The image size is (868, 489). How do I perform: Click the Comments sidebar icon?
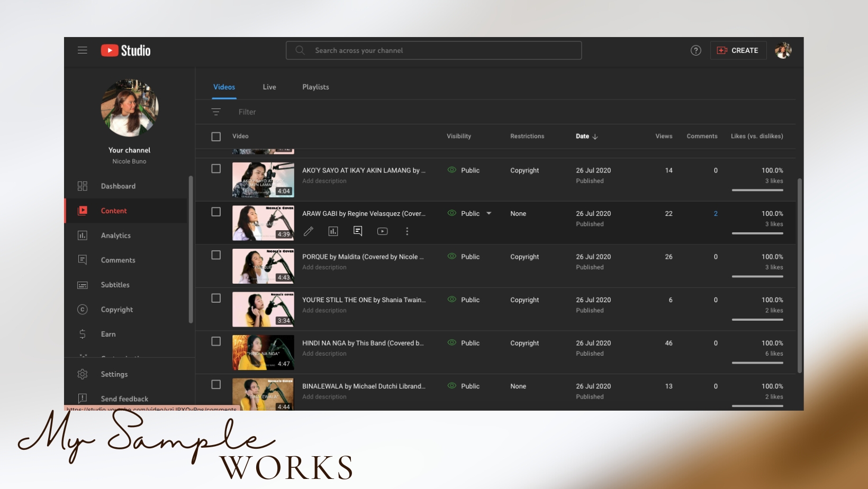point(83,260)
